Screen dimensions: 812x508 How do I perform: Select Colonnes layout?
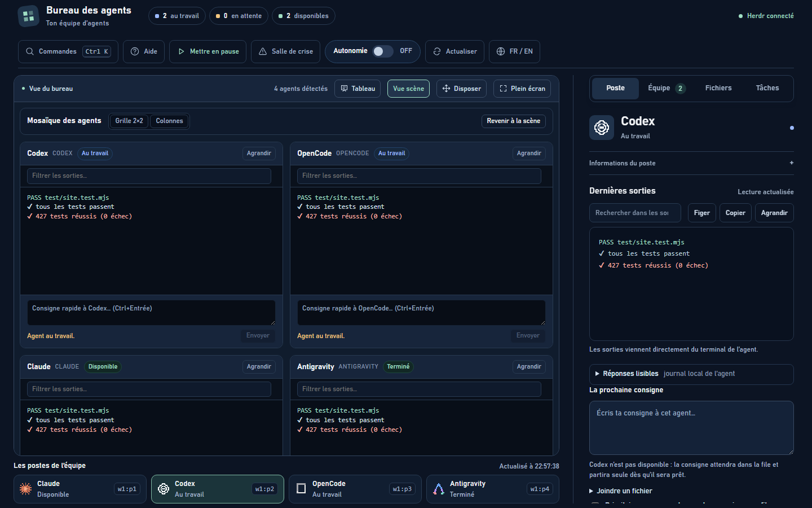169,121
